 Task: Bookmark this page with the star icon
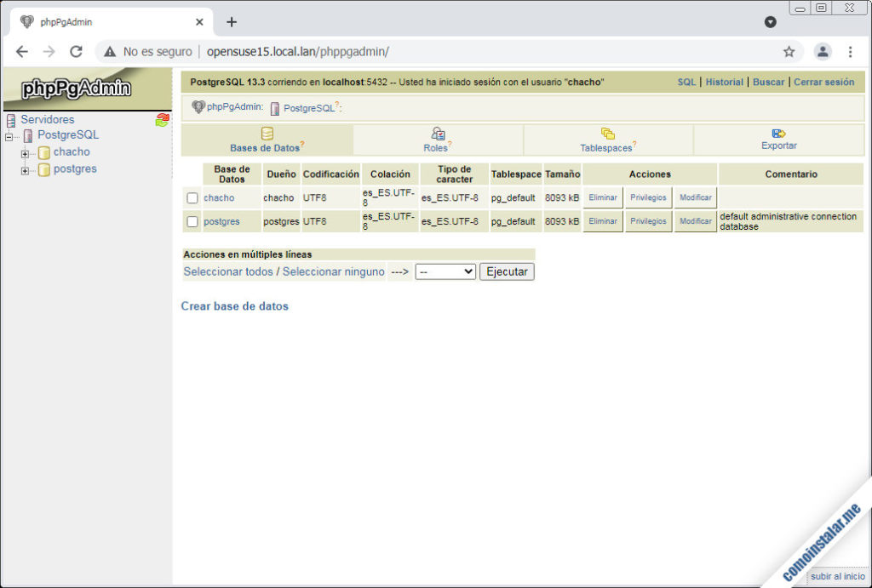pos(789,52)
